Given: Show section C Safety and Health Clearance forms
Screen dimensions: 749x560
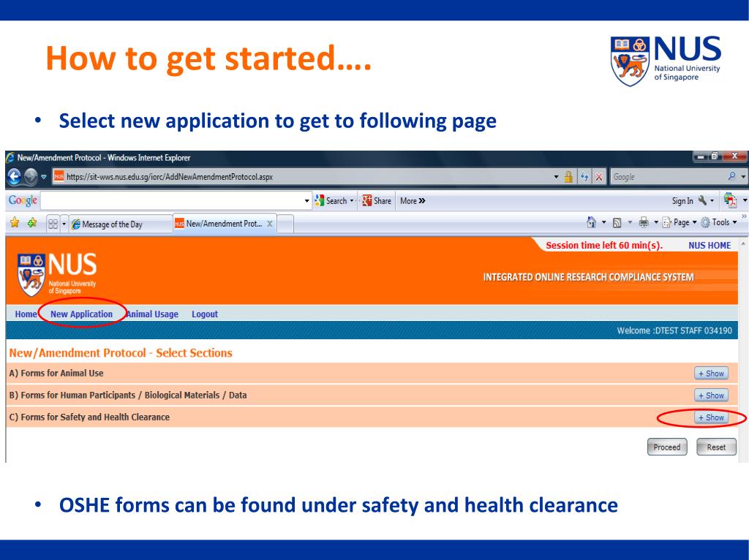Looking at the screenshot, I should tap(711, 417).
